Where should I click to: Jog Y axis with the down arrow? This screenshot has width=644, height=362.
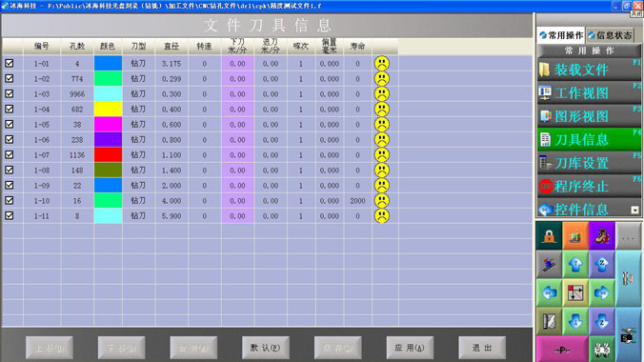point(575,321)
